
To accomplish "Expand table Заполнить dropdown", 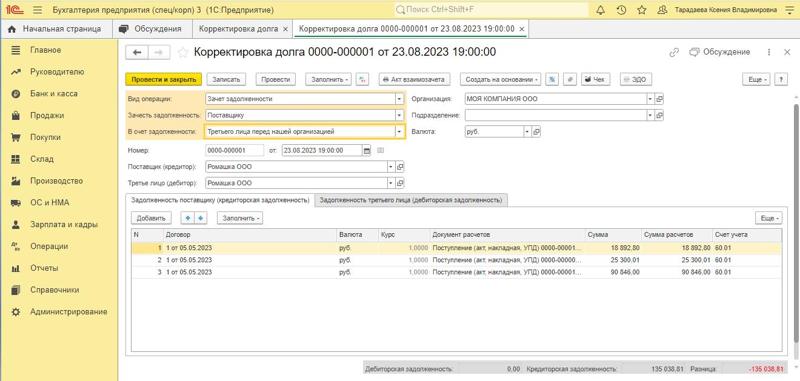I will [240, 218].
